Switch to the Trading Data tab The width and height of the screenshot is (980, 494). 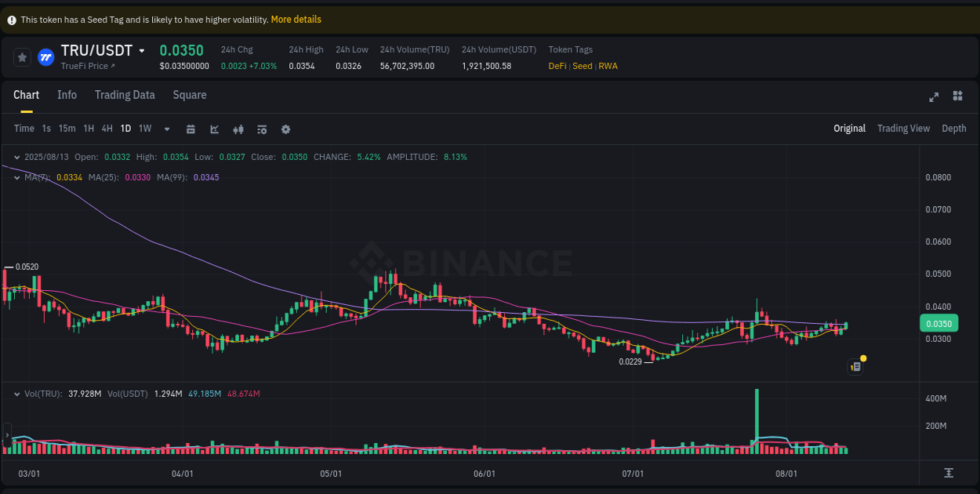125,94
